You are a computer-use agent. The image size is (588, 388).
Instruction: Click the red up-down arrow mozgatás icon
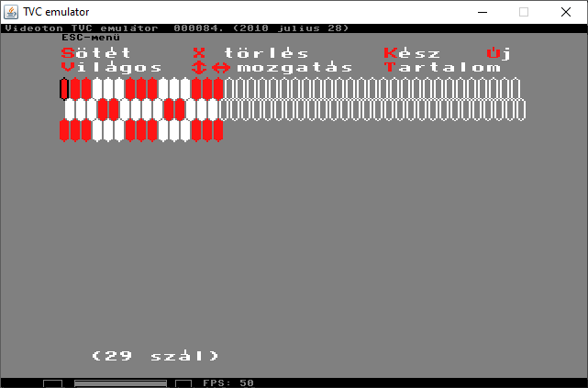[x=199, y=68]
